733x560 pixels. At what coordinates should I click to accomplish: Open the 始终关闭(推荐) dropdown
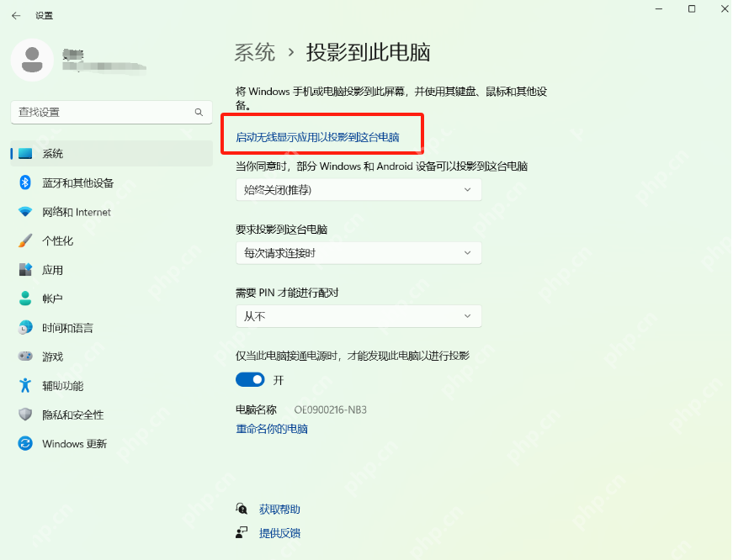pyautogui.click(x=359, y=190)
